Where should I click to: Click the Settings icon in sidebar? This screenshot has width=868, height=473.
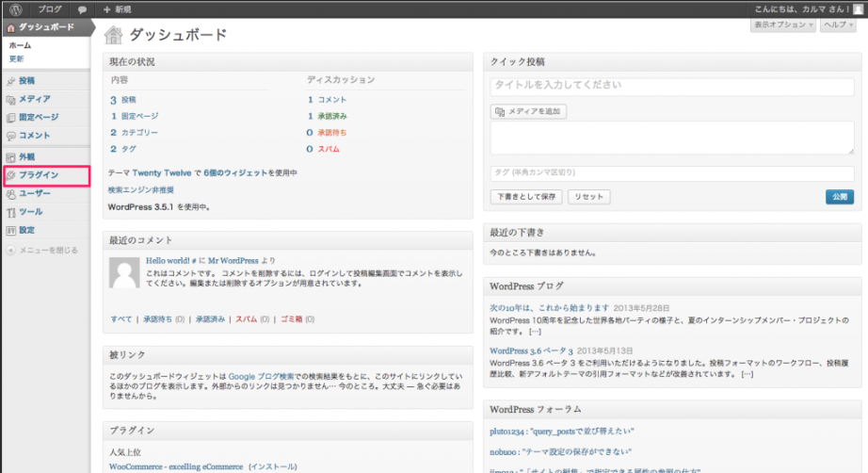10,231
